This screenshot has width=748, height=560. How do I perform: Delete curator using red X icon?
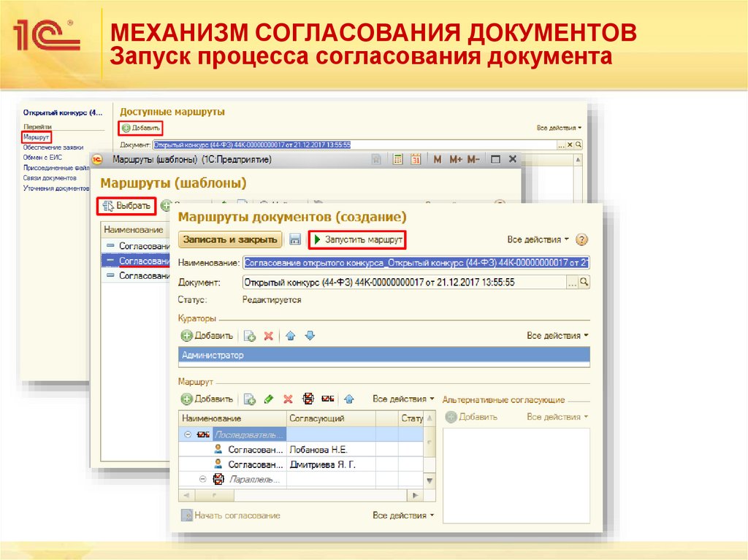(267, 336)
